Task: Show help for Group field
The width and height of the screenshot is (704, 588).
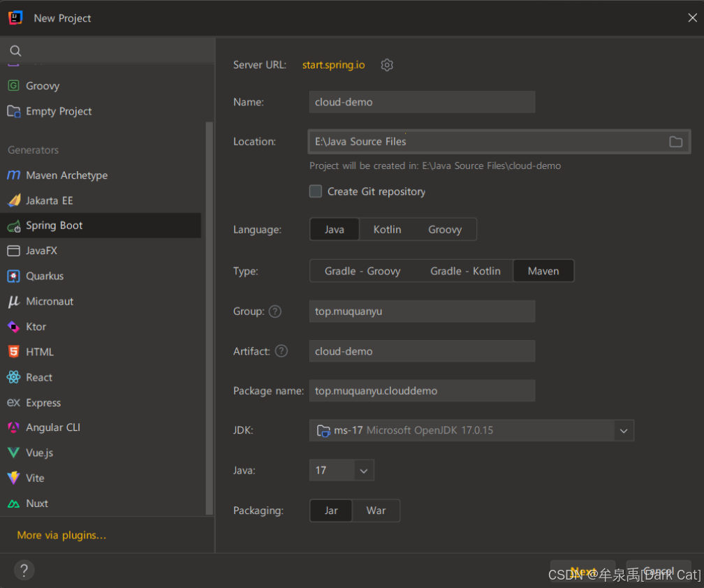Action: 274,311
